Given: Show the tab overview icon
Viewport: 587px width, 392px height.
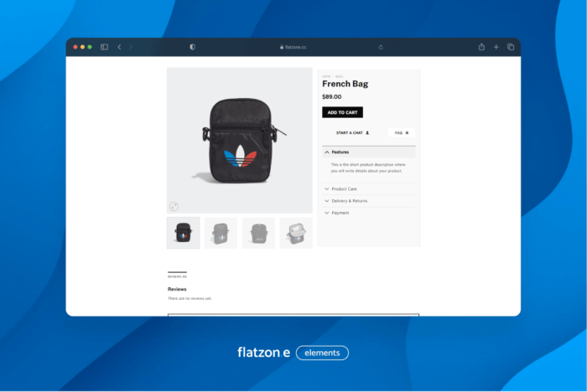Looking at the screenshot, I should (510, 47).
